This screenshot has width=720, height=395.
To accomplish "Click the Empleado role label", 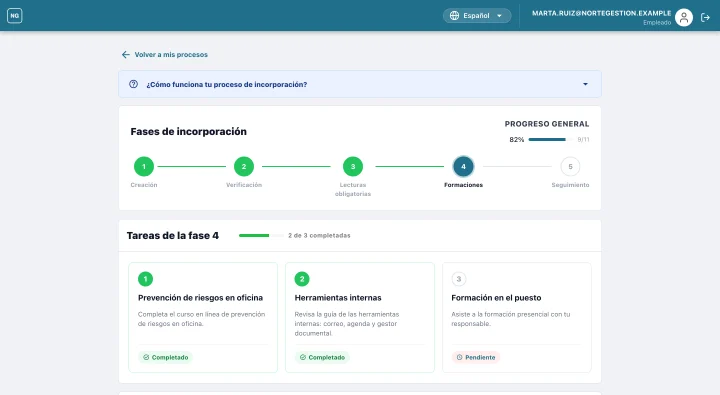I will click(657, 23).
